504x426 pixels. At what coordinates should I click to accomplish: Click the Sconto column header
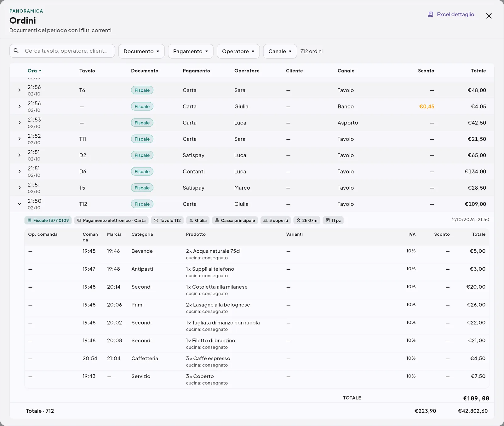tap(426, 71)
